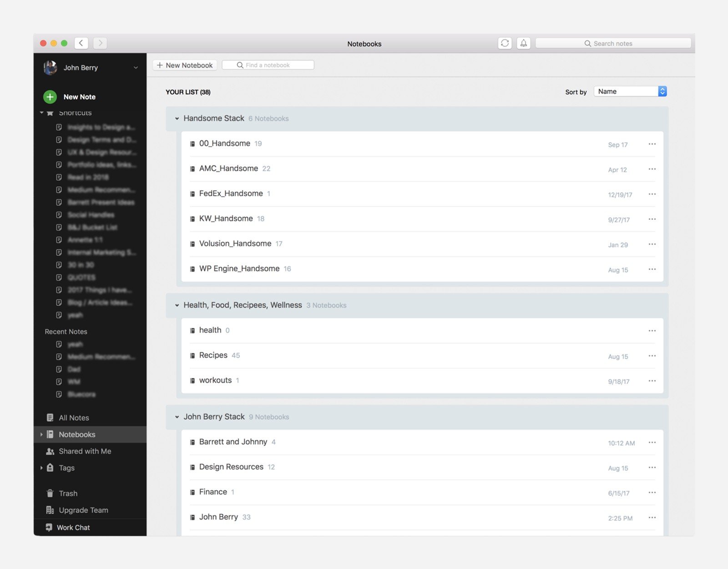Open the Trash in the sidebar
The height and width of the screenshot is (569, 728).
coord(68,493)
